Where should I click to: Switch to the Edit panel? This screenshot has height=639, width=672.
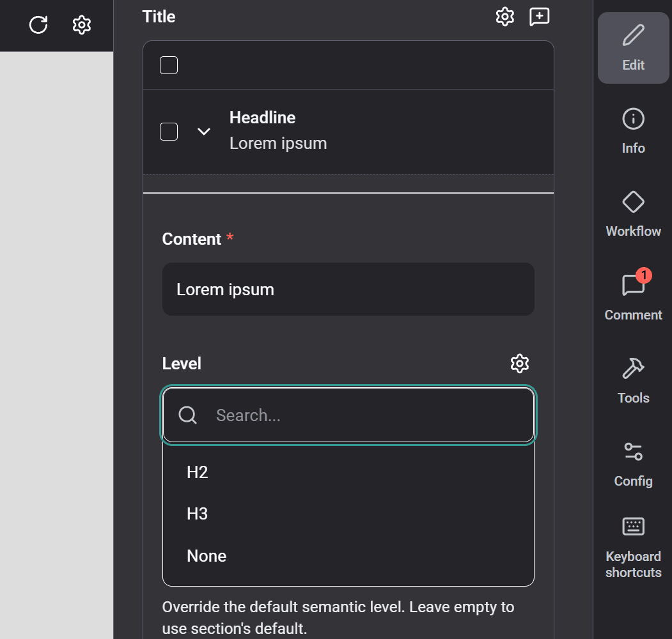(x=633, y=47)
